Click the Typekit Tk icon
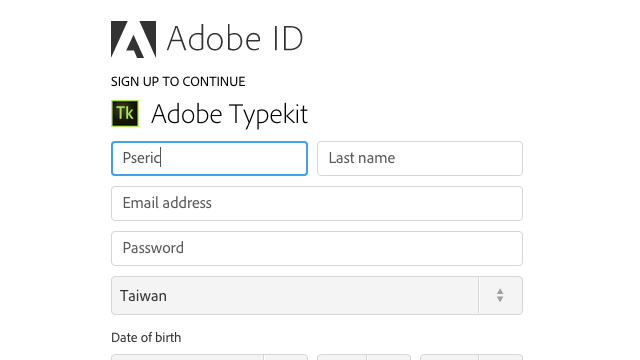The height and width of the screenshot is (360, 640). coord(125,113)
